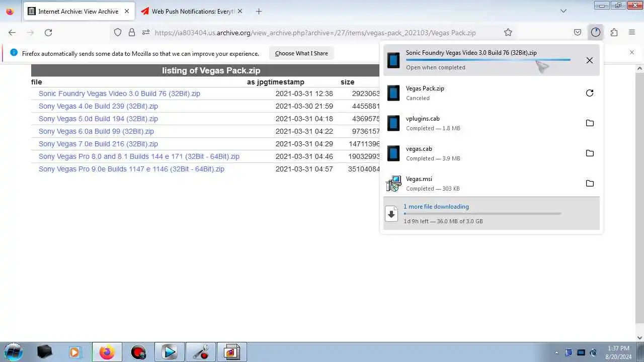Click the address bar URL field
The image size is (644, 362).
coord(315,33)
